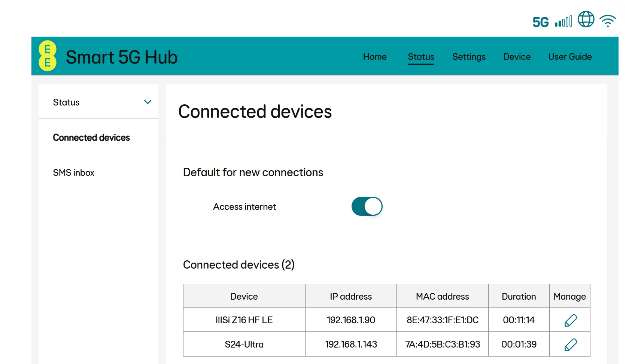Image resolution: width=626 pixels, height=364 pixels.
Task: Click the Default for new connections heading
Action: tap(253, 172)
